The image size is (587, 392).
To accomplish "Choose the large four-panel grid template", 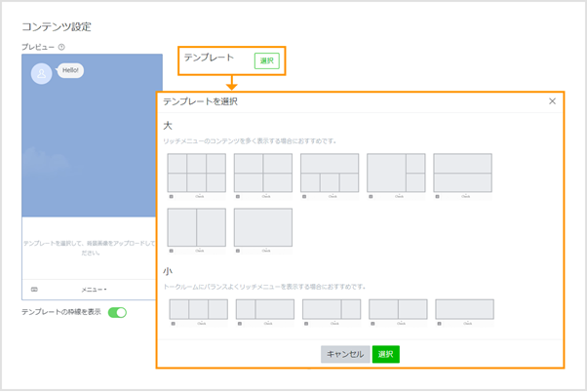I will [263, 173].
